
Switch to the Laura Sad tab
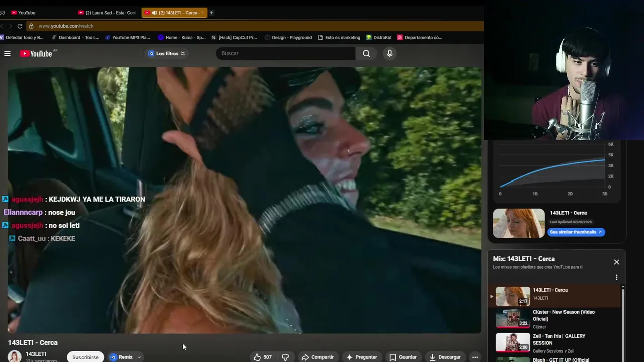point(107,13)
